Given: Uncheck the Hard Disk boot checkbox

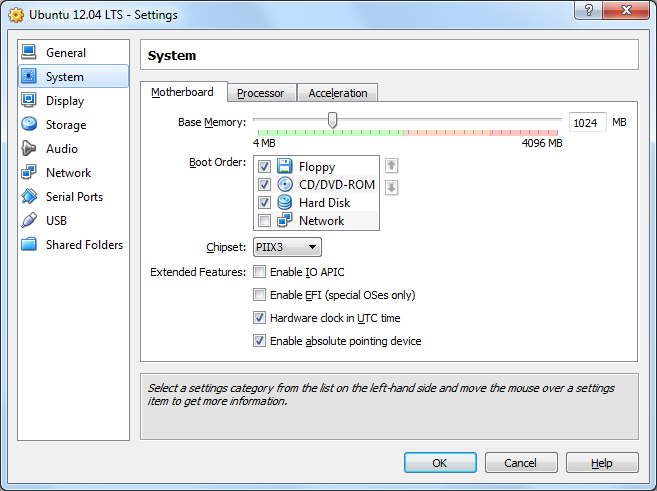Looking at the screenshot, I should pos(264,202).
